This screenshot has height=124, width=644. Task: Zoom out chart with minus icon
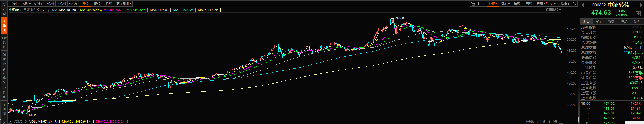point(484,4)
